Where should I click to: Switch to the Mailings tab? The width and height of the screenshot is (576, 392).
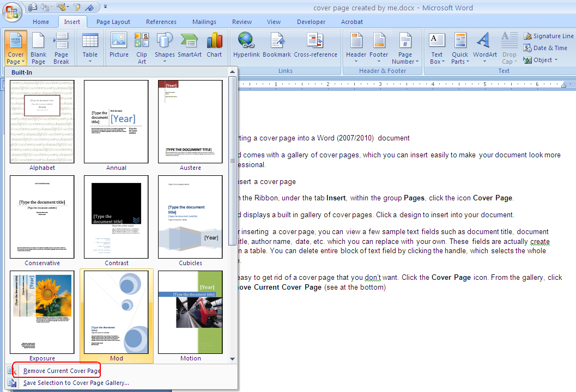[x=204, y=22]
